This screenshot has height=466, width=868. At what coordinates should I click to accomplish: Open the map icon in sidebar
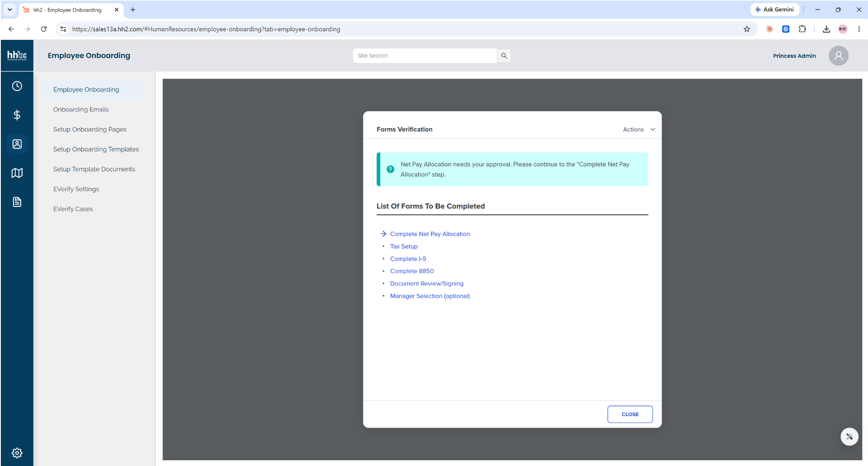(x=17, y=173)
